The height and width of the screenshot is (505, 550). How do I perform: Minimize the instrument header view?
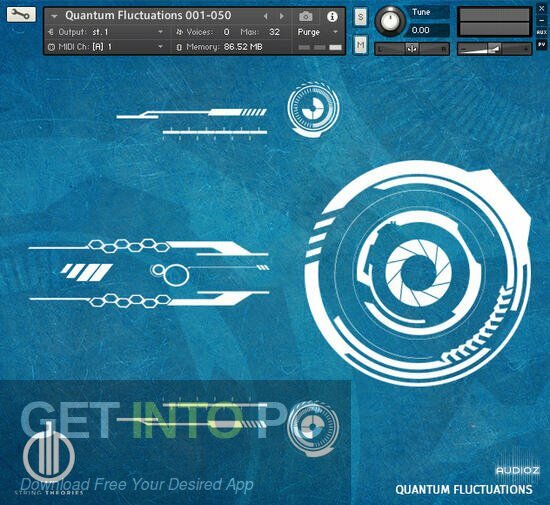[542, 21]
